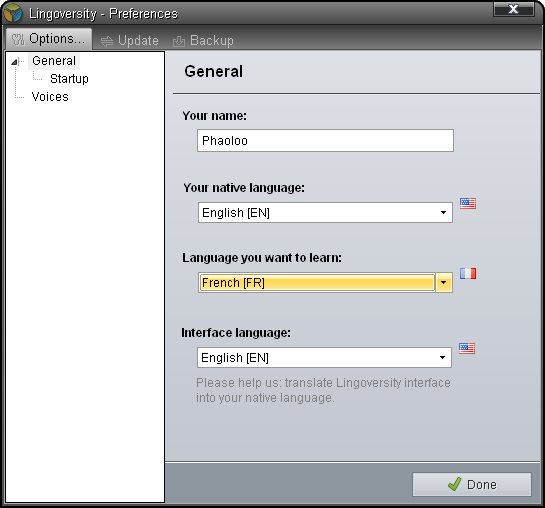Image resolution: width=545 pixels, height=508 pixels.
Task: Open the language to learn dropdown arrow
Action: [444, 282]
